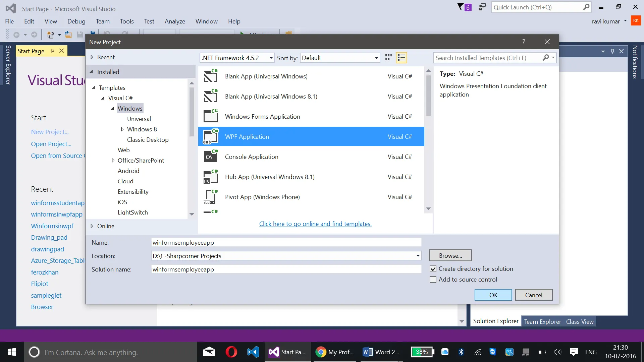Enable Add to source control checkbox
Viewport: 644px width, 362px height.
[x=433, y=280]
